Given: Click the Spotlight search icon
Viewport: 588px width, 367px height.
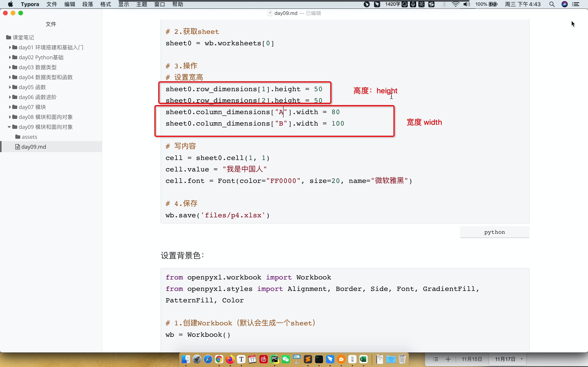Looking at the screenshot, I should 552,4.
